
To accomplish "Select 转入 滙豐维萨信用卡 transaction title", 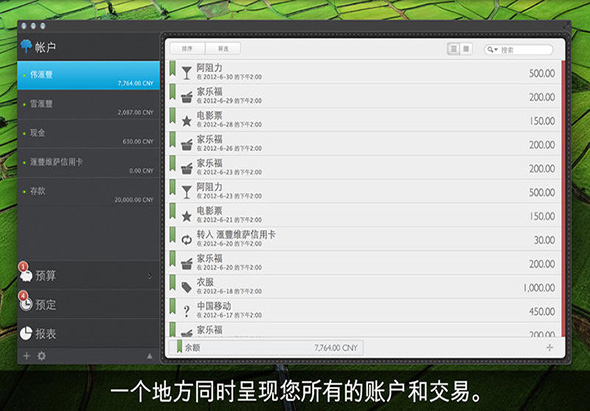I will pyautogui.click(x=236, y=234).
